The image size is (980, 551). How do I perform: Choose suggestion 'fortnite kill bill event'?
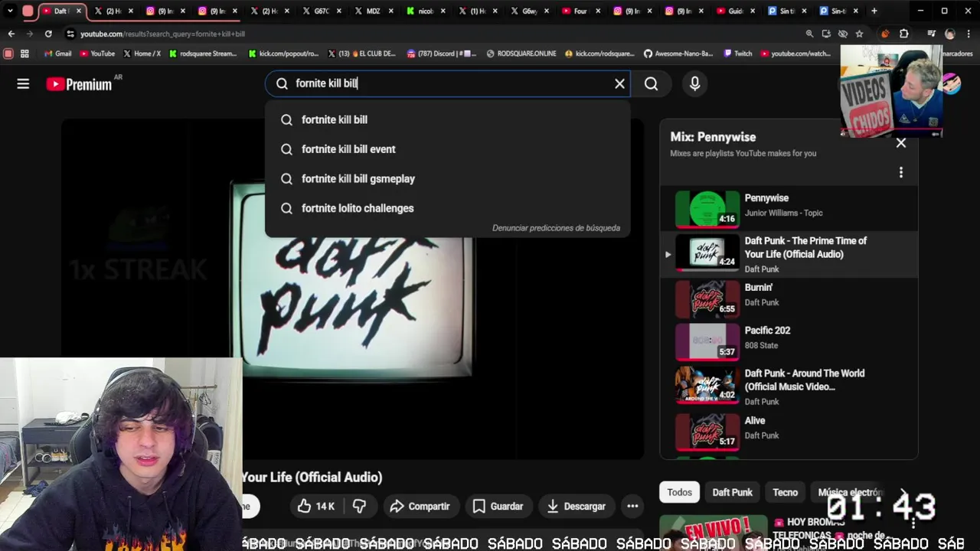coord(448,149)
